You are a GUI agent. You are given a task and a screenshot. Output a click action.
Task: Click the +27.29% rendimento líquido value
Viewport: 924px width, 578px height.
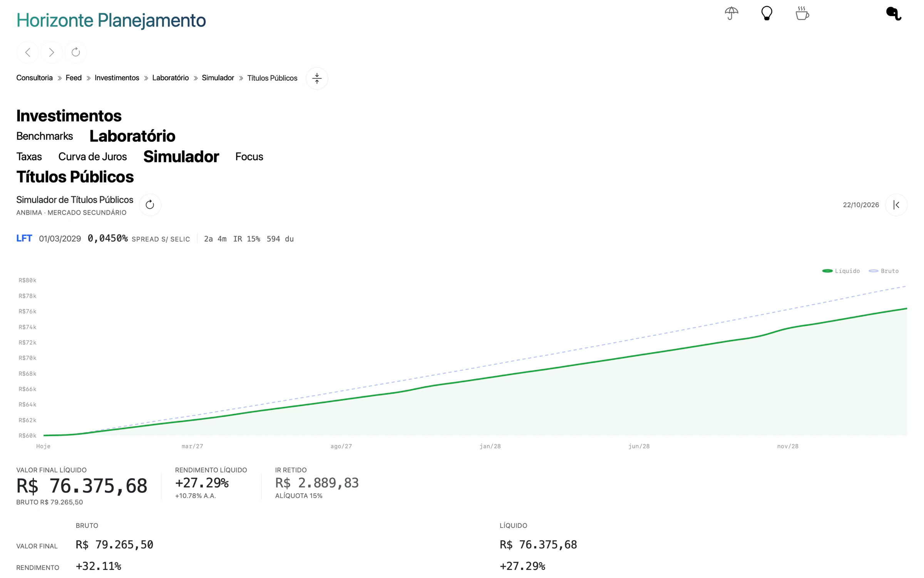pyautogui.click(x=202, y=482)
